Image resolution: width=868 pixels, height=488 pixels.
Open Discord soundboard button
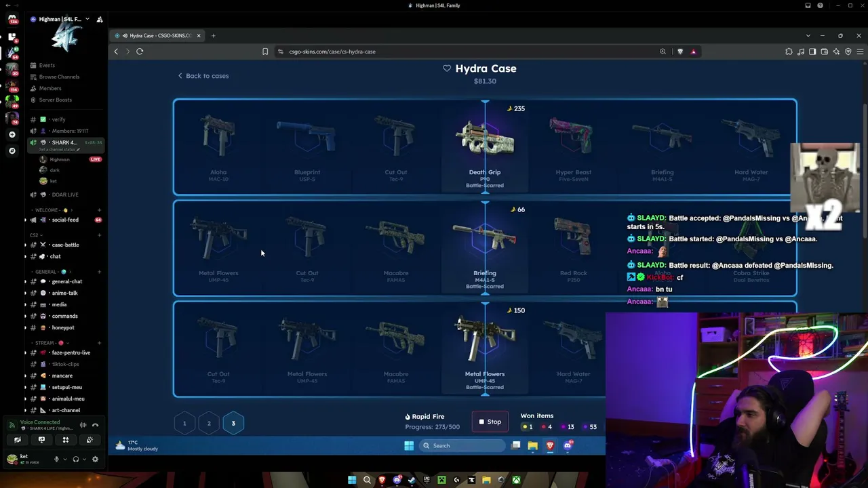(x=90, y=440)
